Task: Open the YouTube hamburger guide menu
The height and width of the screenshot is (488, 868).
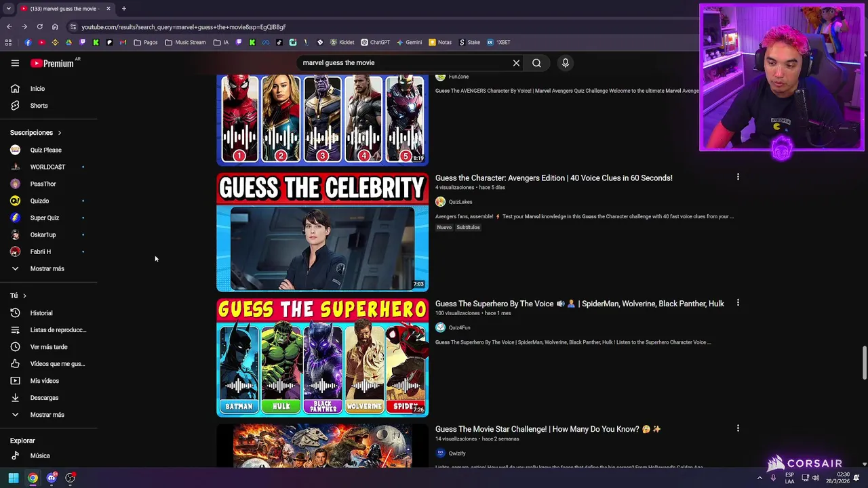Action: pos(15,63)
